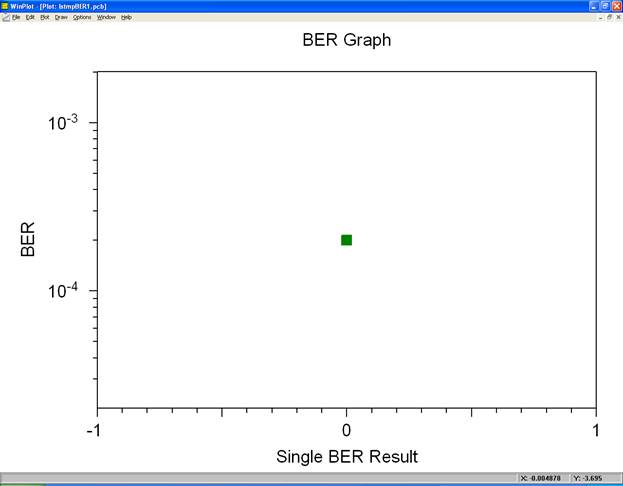
Task: Click the 0 x-axis tick label
Action: point(346,430)
